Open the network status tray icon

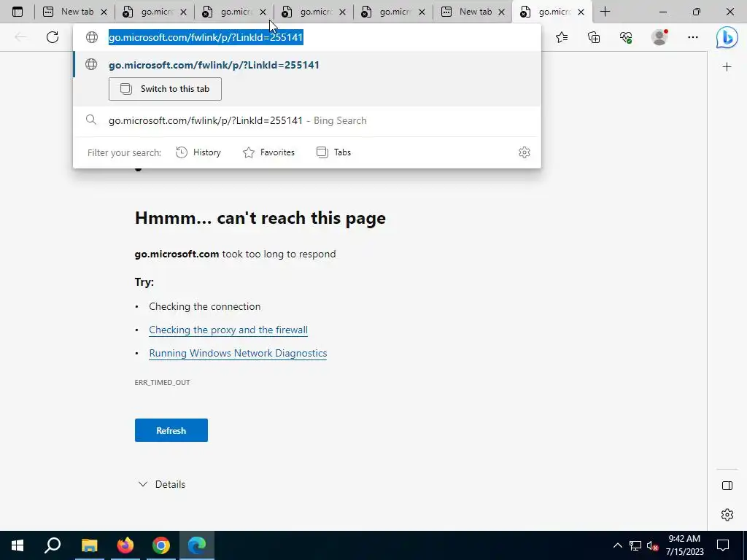coord(635,545)
